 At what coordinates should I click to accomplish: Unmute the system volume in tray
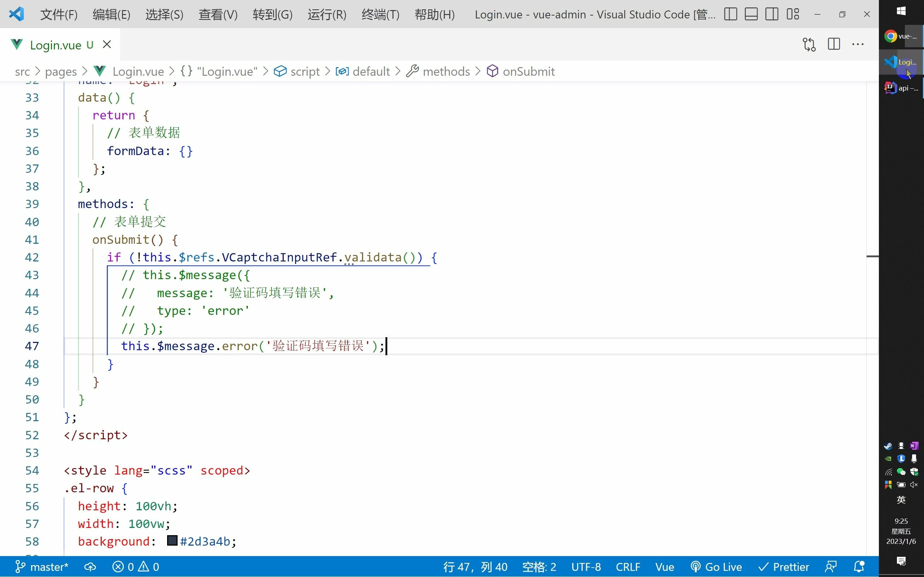pyautogui.click(x=914, y=485)
